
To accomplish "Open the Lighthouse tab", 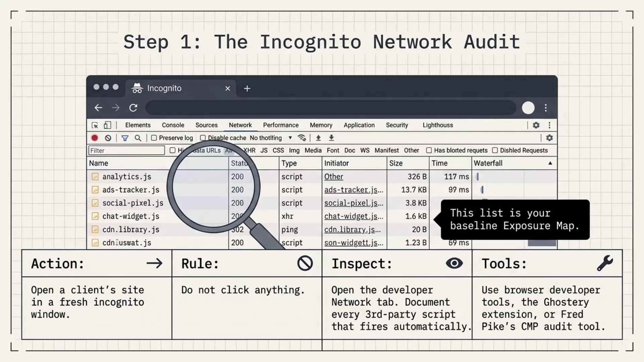I will pos(438,125).
